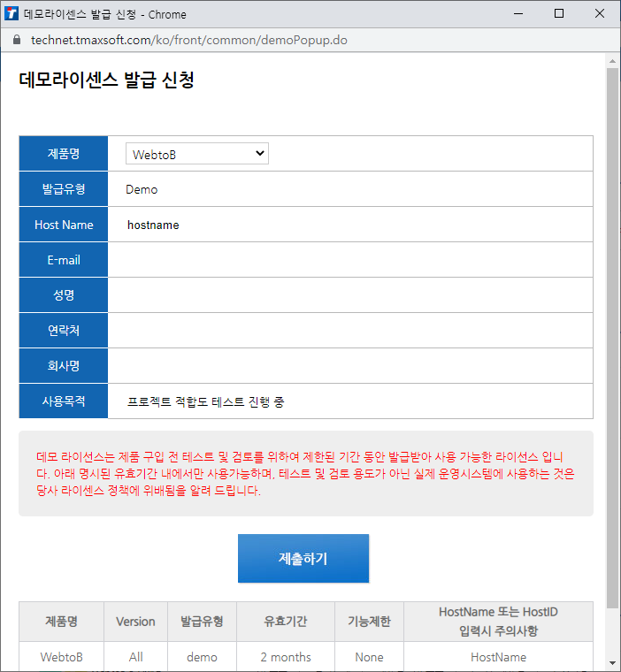Screen dimensions: 621x672
Task: Click the lock icon in address bar
Action: pyautogui.click(x=17, y=40)
